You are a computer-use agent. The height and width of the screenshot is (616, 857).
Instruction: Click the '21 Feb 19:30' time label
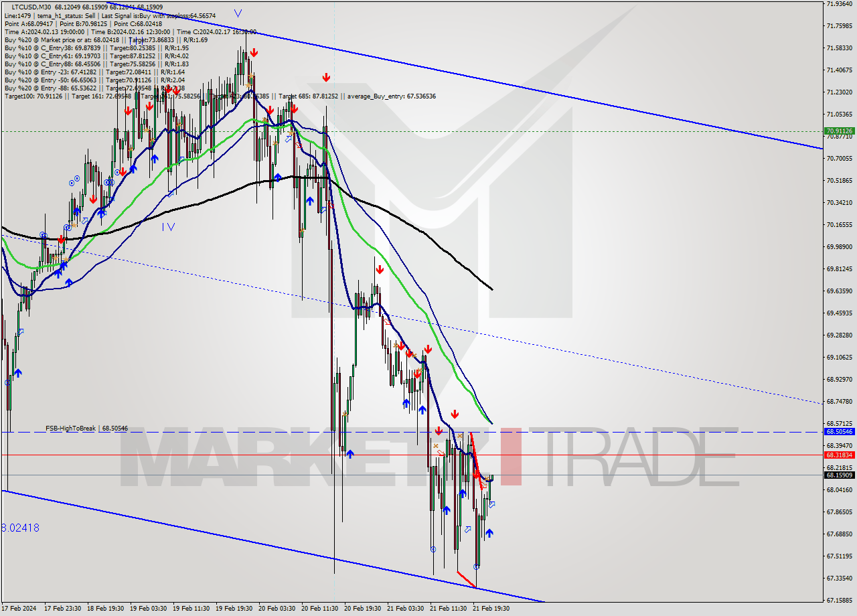(491, 609)
